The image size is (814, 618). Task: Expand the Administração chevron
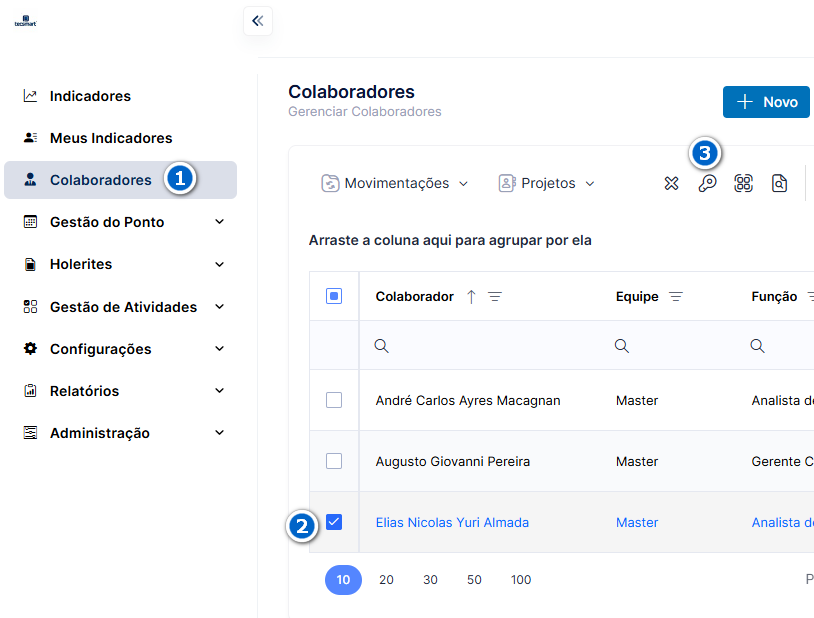pyautogui.click(x=220, y=433)
